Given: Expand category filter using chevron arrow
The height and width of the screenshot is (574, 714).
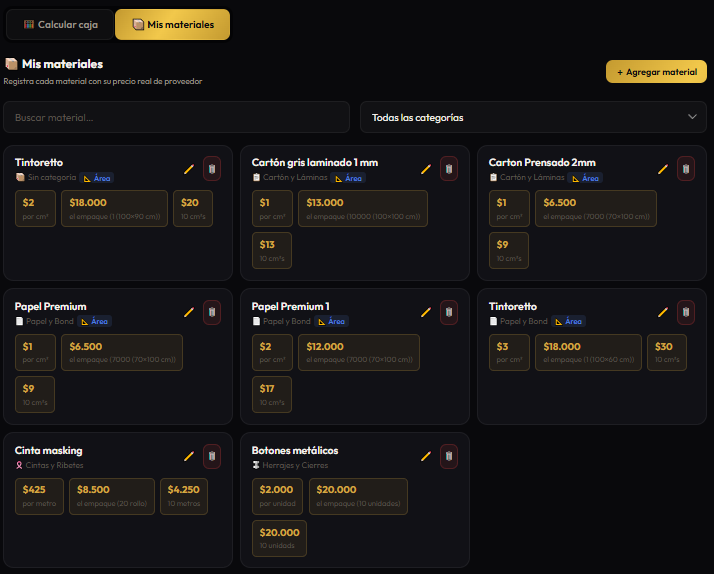Looking at the screenshot, I should pyautogui.click(x=692, y=117).
